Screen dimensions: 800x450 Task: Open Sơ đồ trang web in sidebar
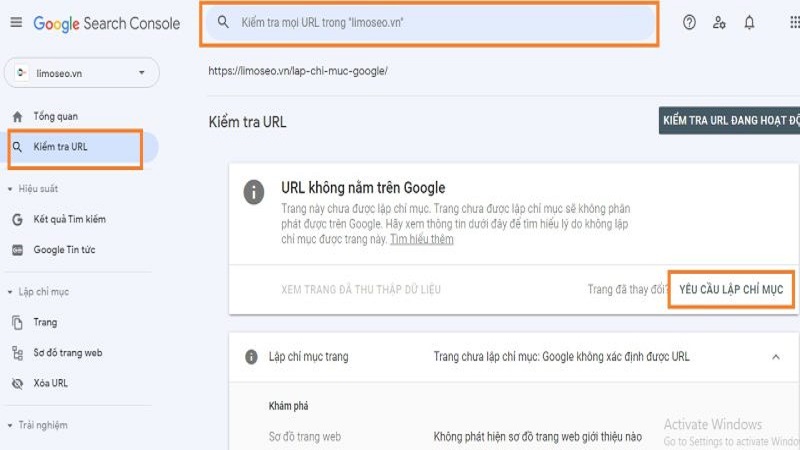pos(67,353)
